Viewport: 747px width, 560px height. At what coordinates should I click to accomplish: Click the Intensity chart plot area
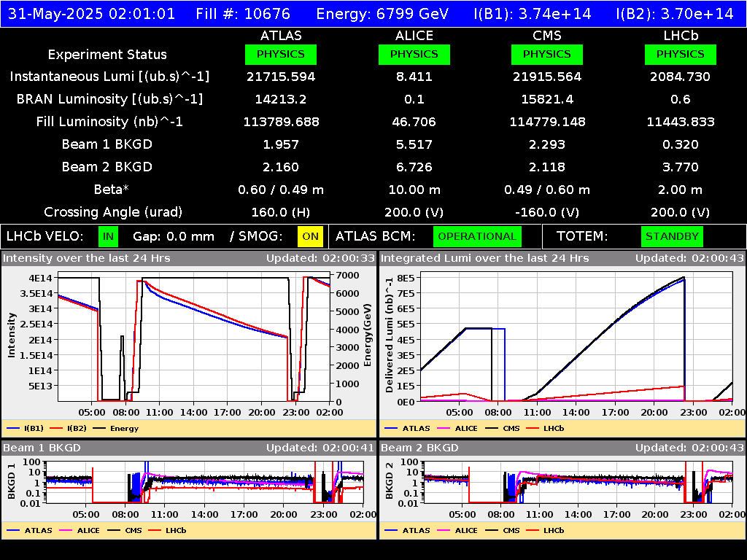coord(194,337)
